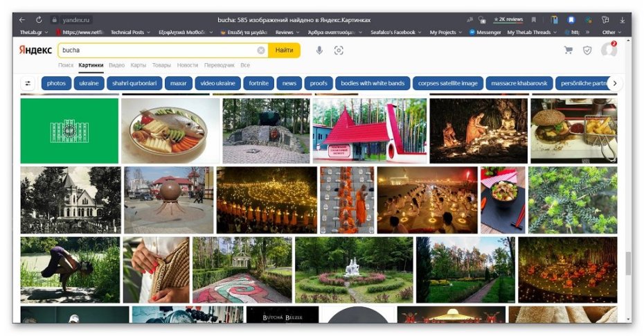This screenshot has height=336, width=644.
Task: Open the Все services link
Action: tap(245, 65)
